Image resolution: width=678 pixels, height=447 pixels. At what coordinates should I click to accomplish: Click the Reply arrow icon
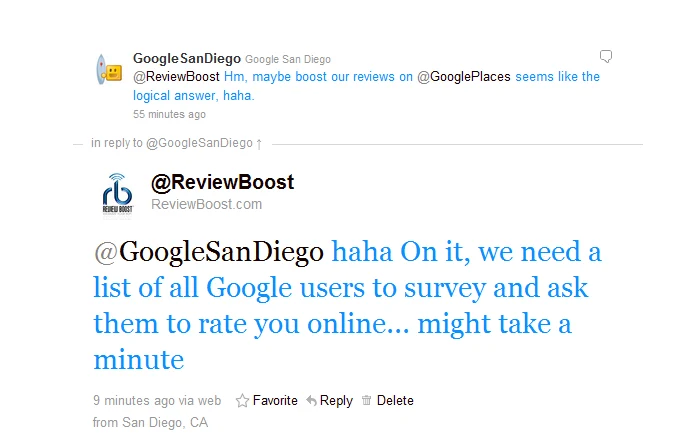(311, 401)
